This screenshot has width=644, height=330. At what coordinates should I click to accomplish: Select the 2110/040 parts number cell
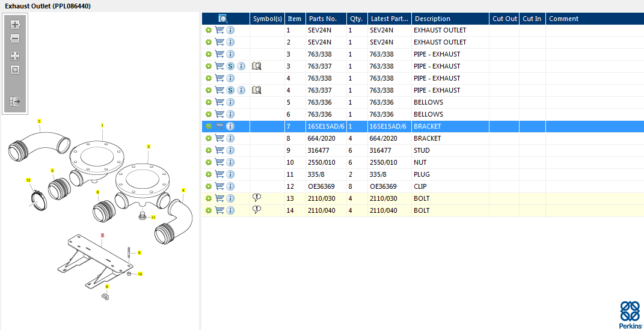326,210
